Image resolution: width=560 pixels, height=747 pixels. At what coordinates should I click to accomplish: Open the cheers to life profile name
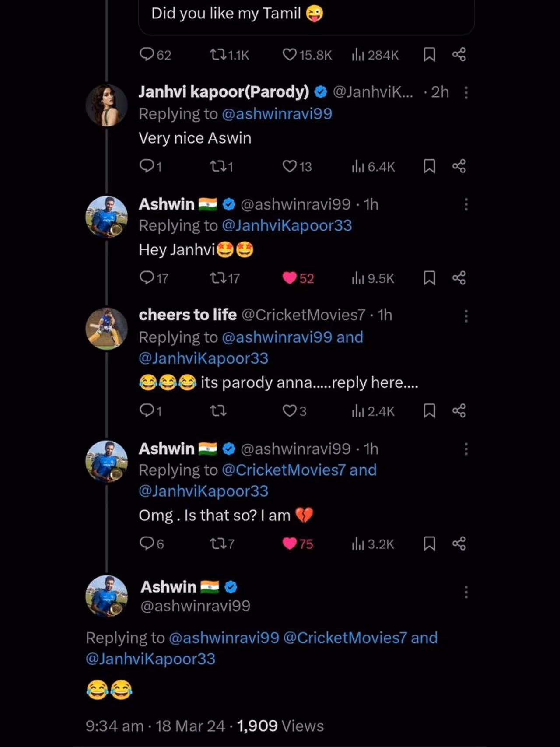(x=188, y=315)
